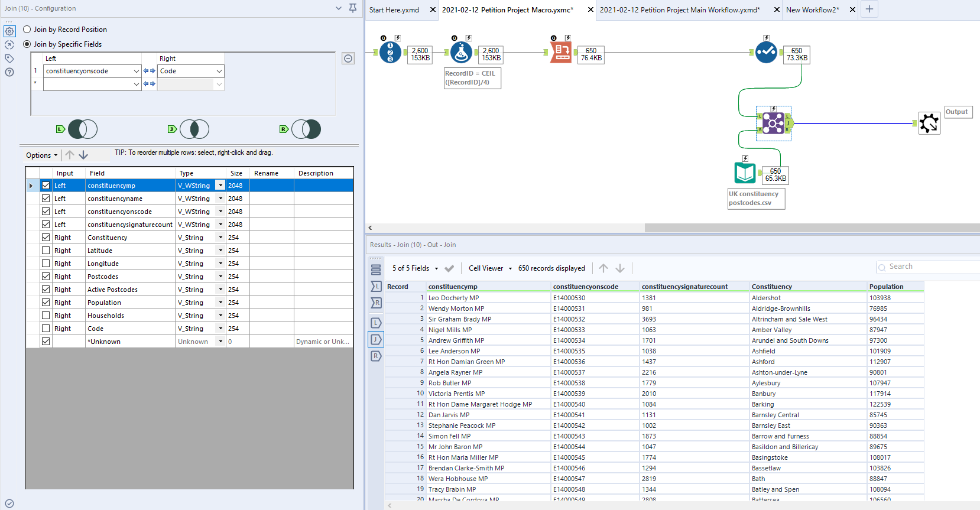Select Join by Record Position option

(27, 30)
